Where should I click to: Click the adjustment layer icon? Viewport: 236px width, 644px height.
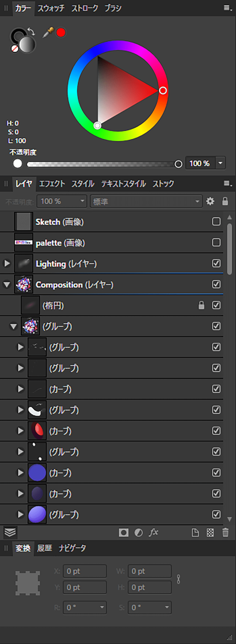click(x=138, y=532)
